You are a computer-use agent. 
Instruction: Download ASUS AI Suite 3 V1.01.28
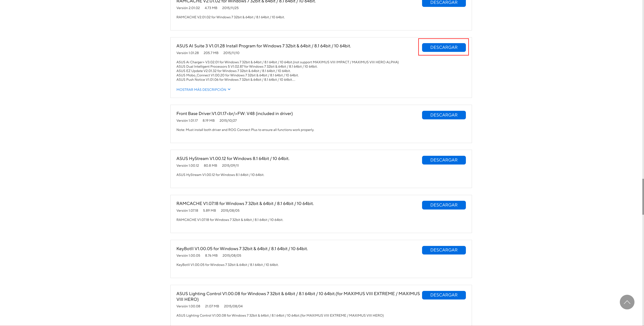(x=444, y=47)
